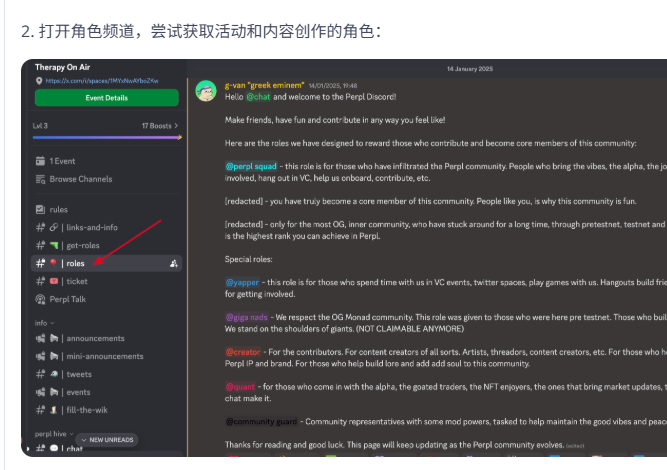
Task: Click the @quant role mention
Action: 240,387
